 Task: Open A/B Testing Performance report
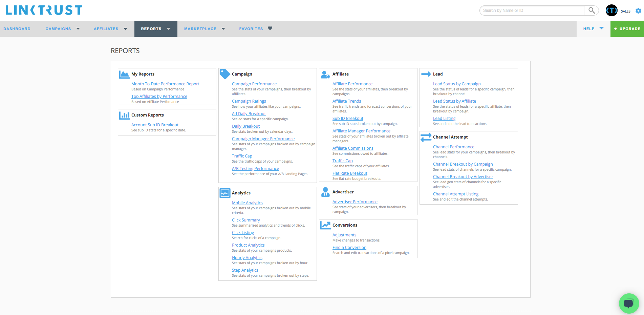pyautogui.click(x=255, y=169)
